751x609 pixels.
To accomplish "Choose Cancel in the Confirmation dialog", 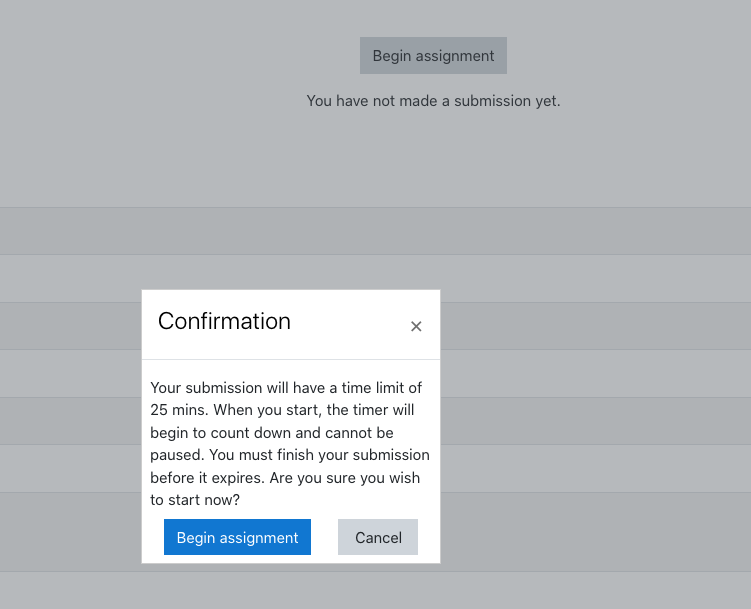I will click(x=378, y=537).
